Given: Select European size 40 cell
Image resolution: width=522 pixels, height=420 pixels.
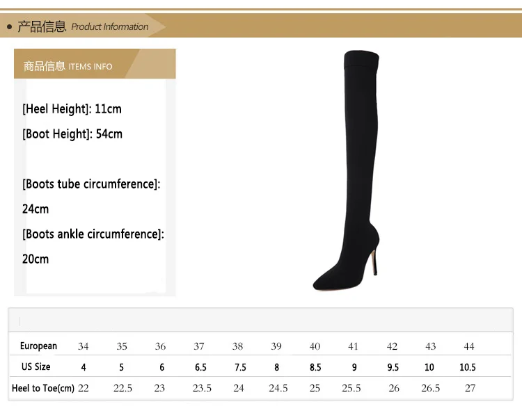Looking at the screenshot, I should click(315, 346).
